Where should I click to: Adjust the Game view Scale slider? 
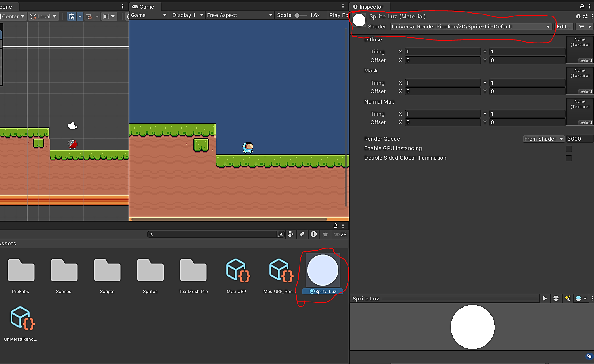(297, 16)
